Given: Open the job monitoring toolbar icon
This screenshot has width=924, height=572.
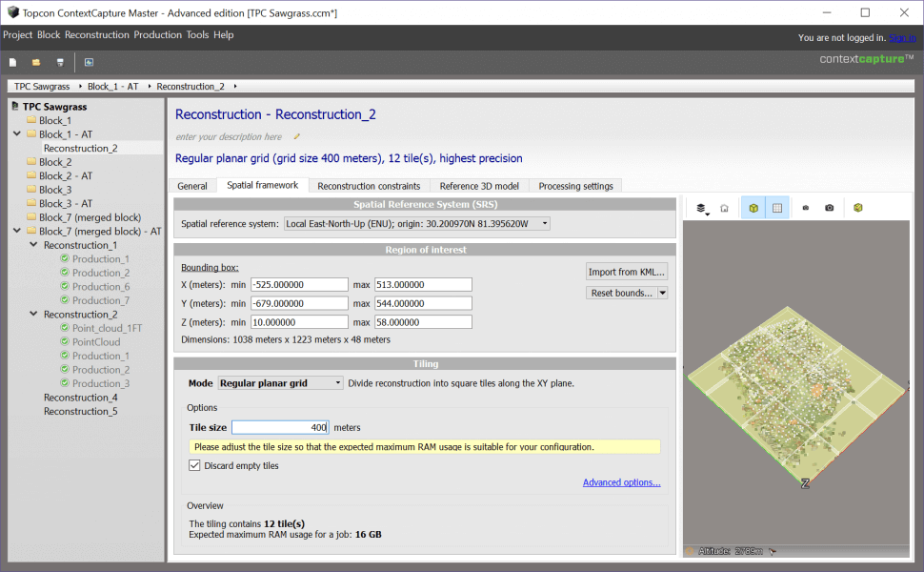Looking at the screenshot, I should tap(89, 63).
